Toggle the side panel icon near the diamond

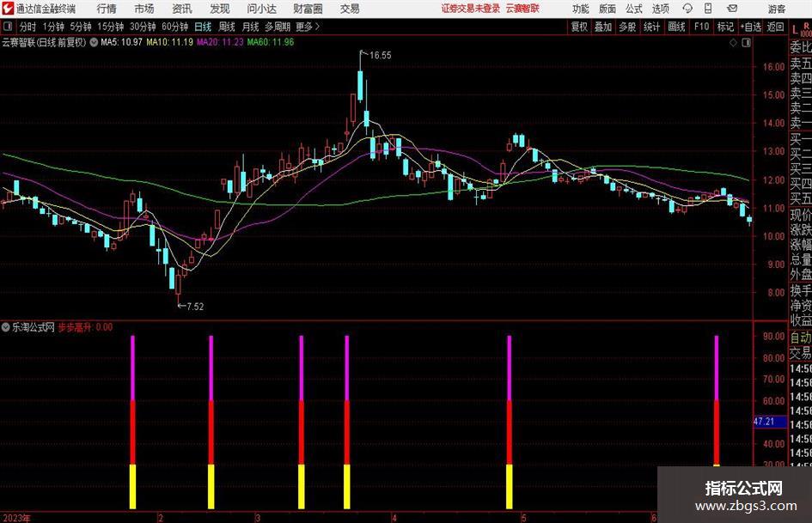[x=746, y=42]
